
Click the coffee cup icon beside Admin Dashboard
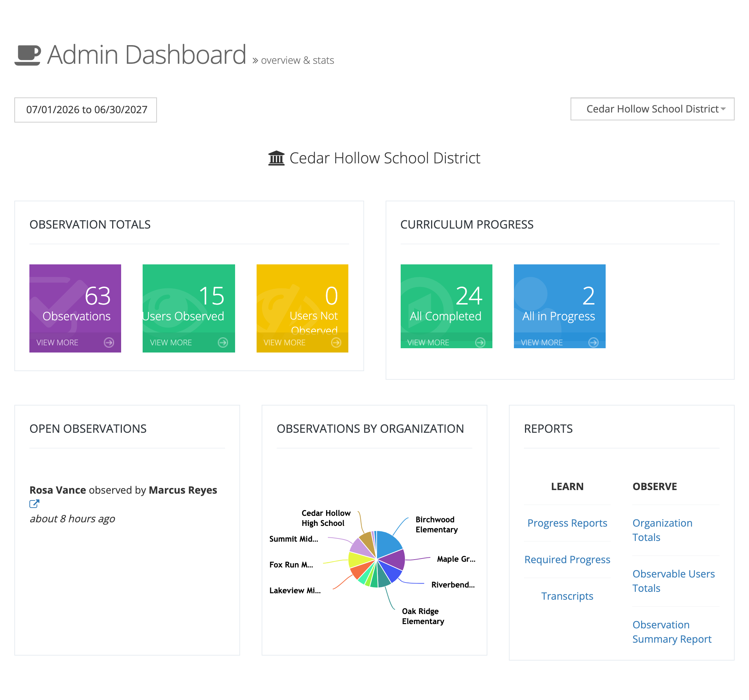tap(28, 55)
